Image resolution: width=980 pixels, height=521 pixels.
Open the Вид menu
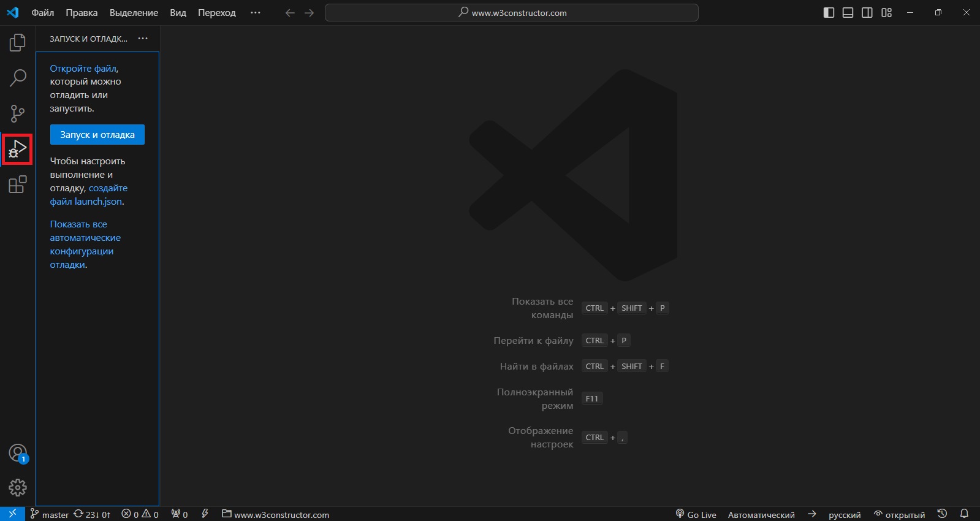click(178, 13)
